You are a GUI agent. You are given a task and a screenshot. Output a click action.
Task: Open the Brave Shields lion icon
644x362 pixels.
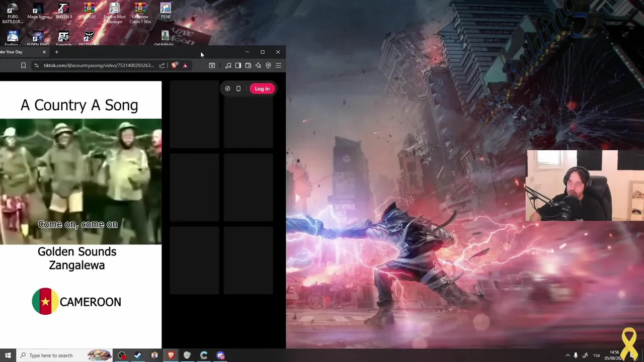(x=175, y=65)
